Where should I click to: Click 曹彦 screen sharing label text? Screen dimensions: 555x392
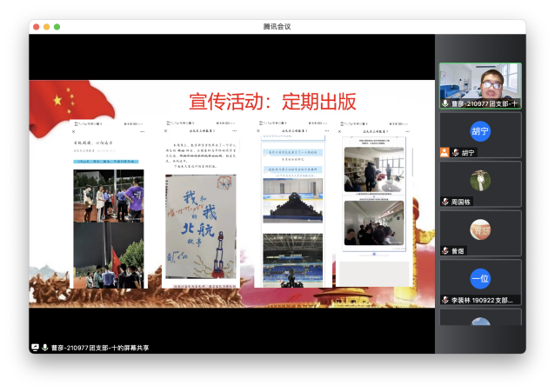tap(100, 348)
